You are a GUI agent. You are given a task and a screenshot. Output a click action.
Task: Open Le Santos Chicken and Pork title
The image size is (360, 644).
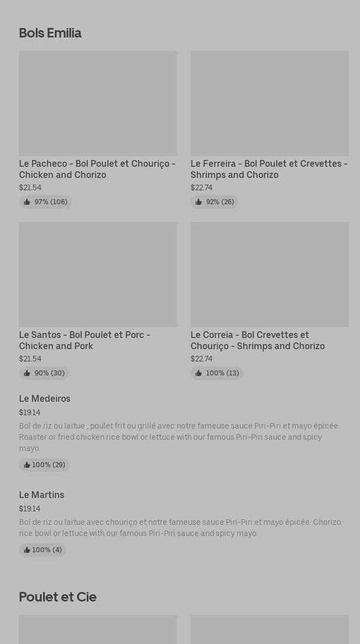pos(84,340)
